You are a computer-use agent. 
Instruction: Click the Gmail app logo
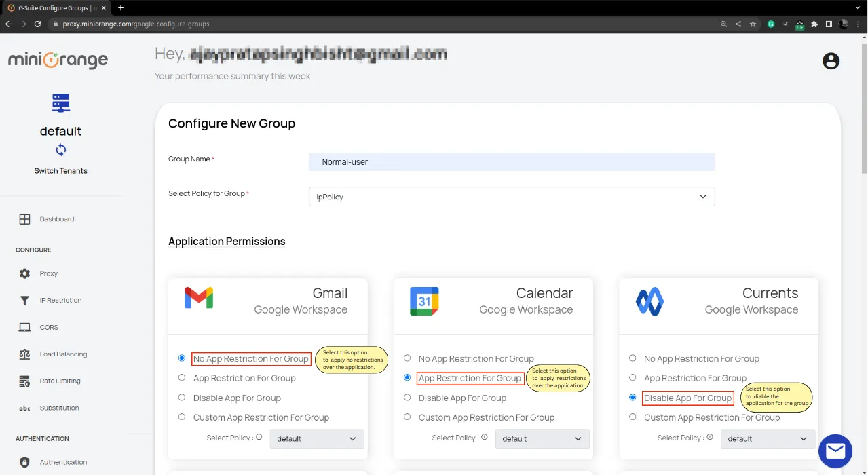pos(199,298)
